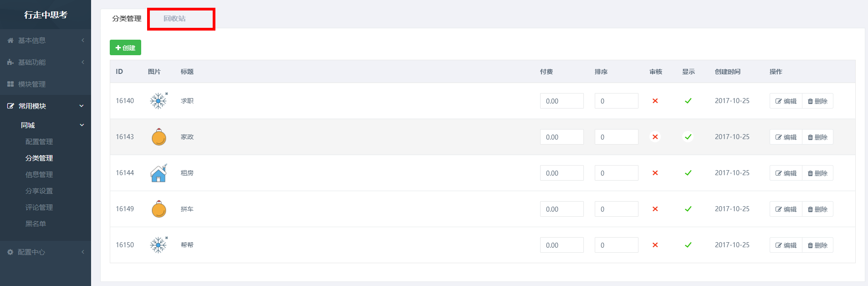This screenshot has width=868, height=286.
Task: Toggle the red X 审核 status for 求职
Action: (x=655, y=101)
